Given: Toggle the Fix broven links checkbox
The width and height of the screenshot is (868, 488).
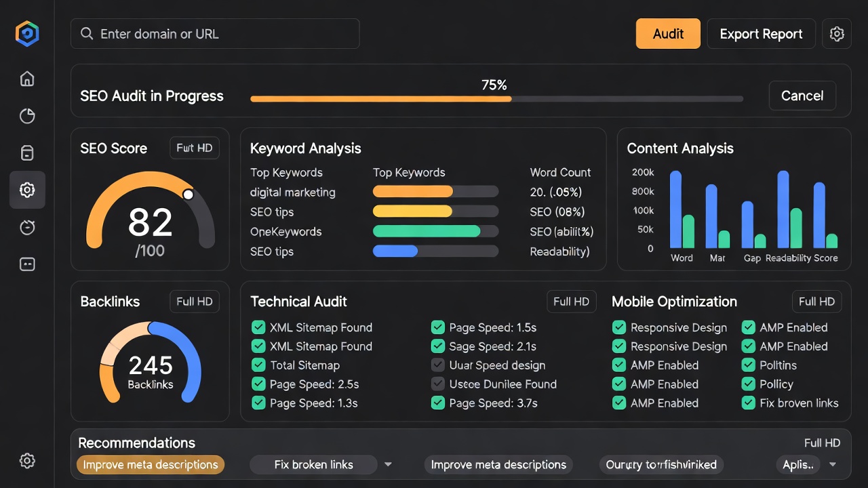Looking at the screenshot, I should (x=749, y=403).
